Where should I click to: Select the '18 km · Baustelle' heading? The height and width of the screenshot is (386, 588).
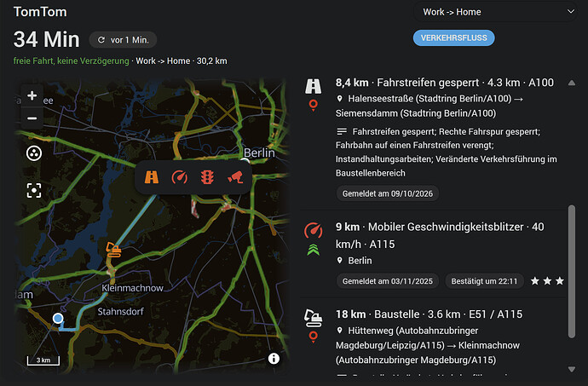(429, 314)
